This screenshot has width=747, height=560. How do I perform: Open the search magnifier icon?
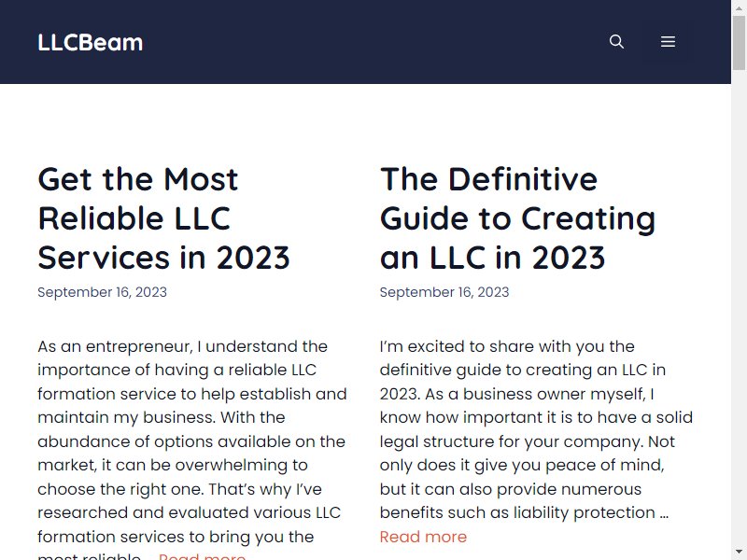click(x=616, y=42)
